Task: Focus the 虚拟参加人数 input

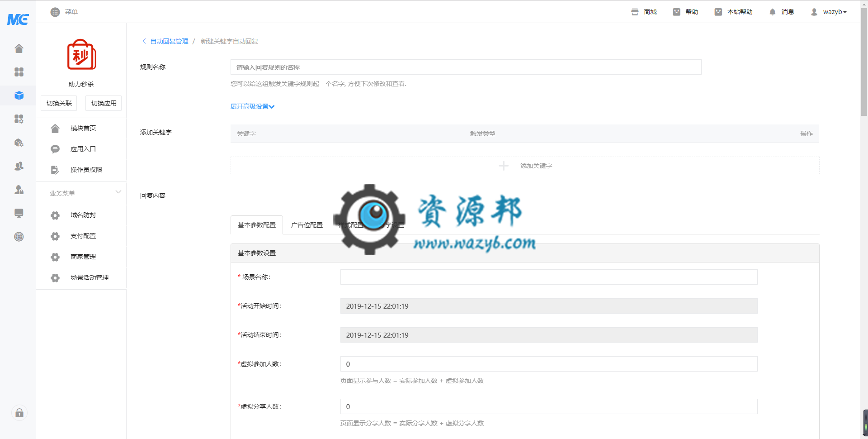Action: click(549, 364)
